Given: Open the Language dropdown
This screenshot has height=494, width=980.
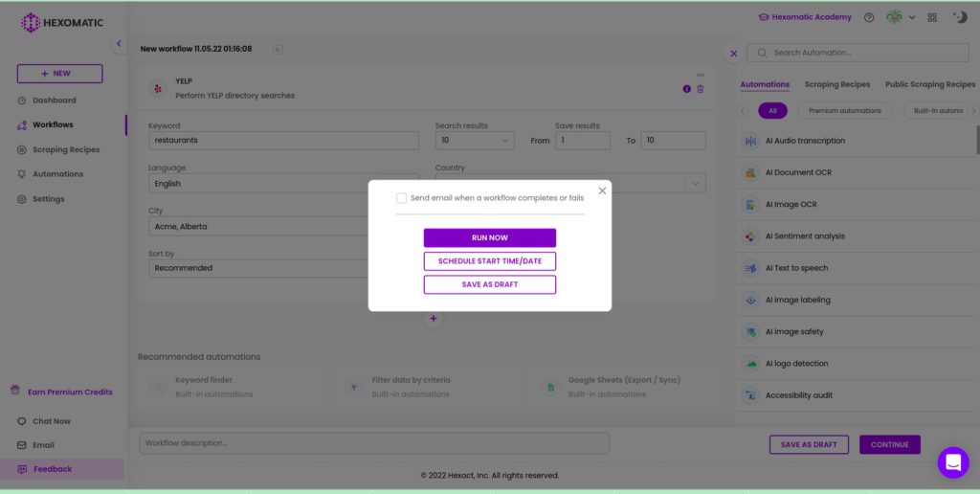Looking at the screenshot, I should [283, 183].
